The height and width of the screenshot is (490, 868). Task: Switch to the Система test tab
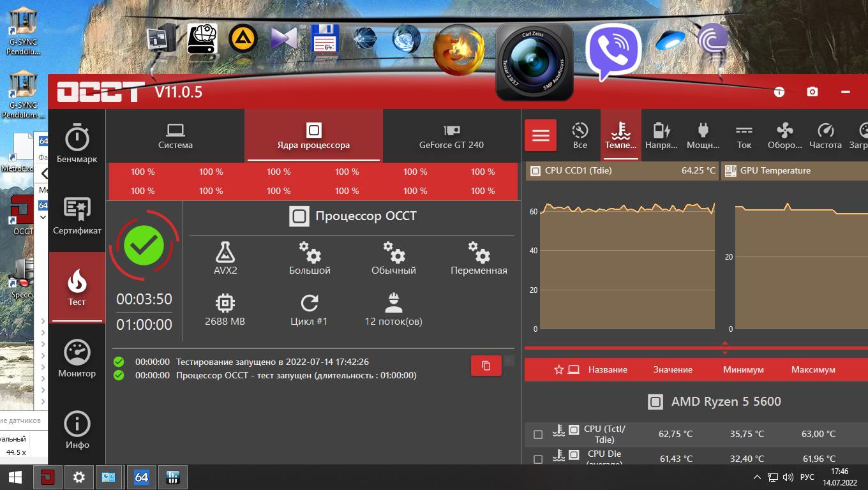175,136
